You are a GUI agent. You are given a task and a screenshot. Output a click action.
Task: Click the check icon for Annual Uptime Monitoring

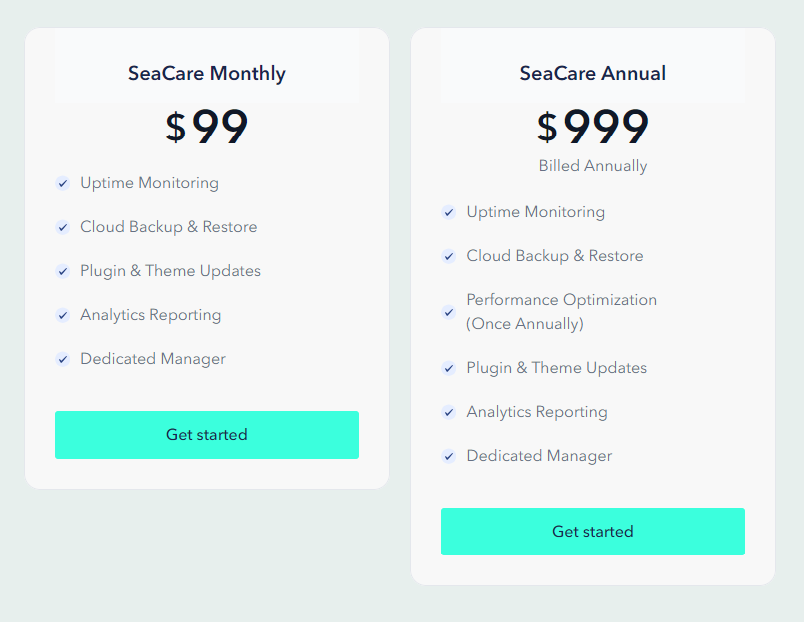pyautogui.click(x=448, y=212)
